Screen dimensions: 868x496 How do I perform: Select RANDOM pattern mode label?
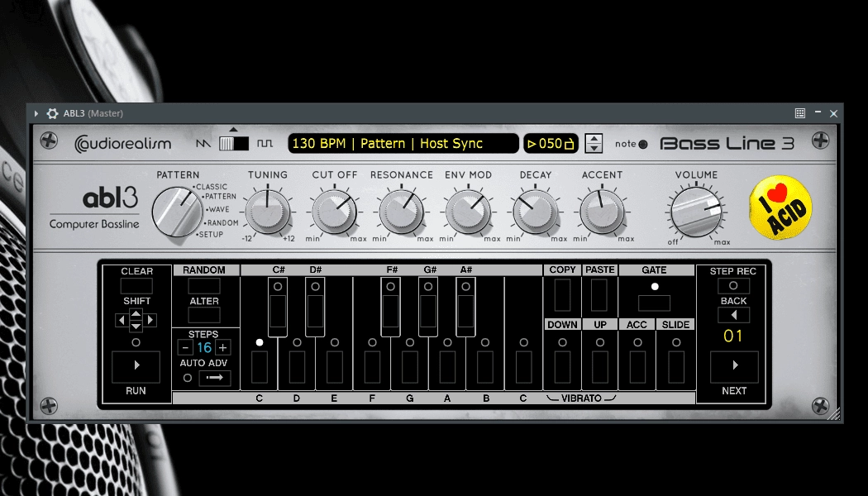[222, 222]
